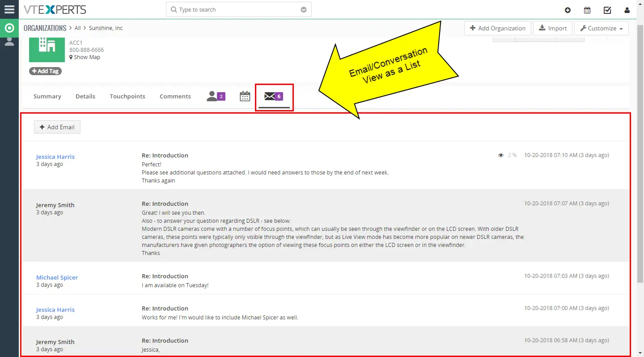This screenshot has width=644, height=357.
Task: Click the eye icon on Jessica's email
Action: click(x=501, y=155)
